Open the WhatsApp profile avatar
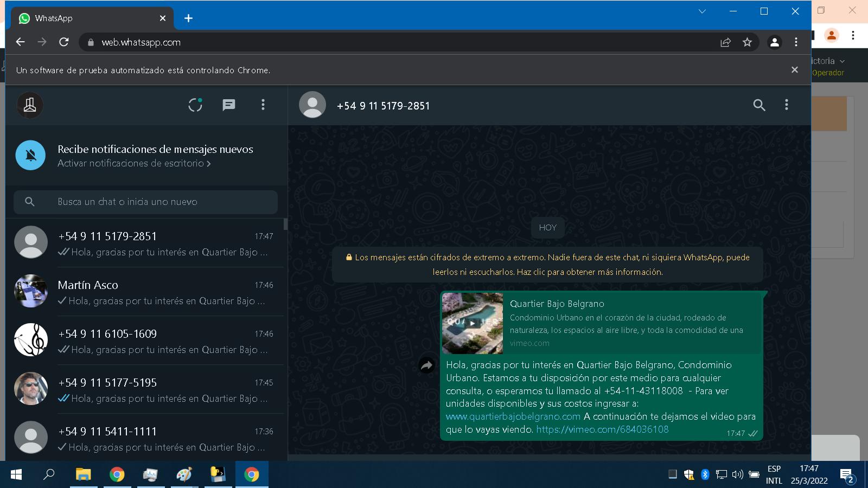Viewport: 868px width, 488px height. [30, 105]
